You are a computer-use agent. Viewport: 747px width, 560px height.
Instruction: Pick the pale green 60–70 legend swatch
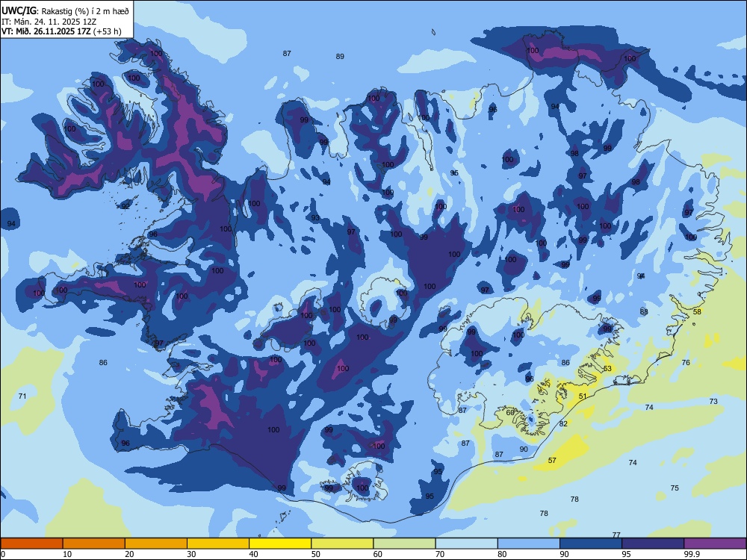(404, 544)
